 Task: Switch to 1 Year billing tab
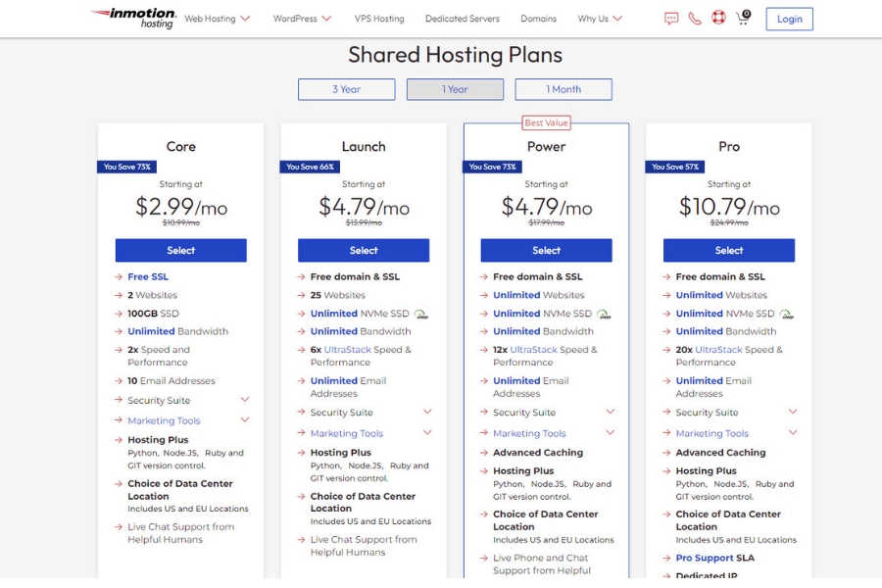point(455,89)
